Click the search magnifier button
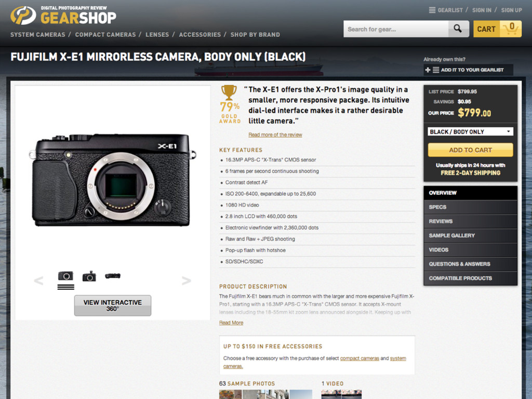 click(x=458, y=29)
